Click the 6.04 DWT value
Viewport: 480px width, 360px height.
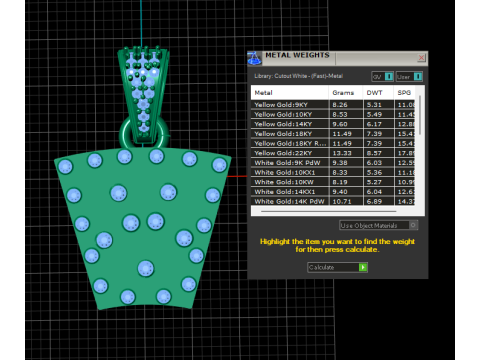(x=374, y=192)
